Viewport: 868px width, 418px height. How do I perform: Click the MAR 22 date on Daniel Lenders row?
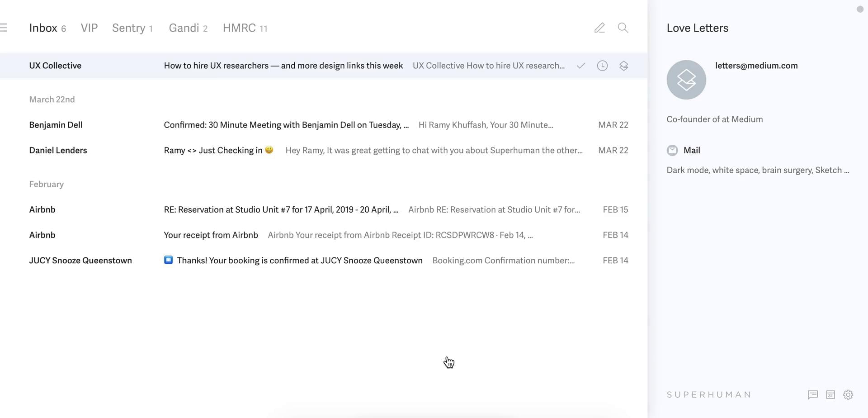(x=613, y=150)
